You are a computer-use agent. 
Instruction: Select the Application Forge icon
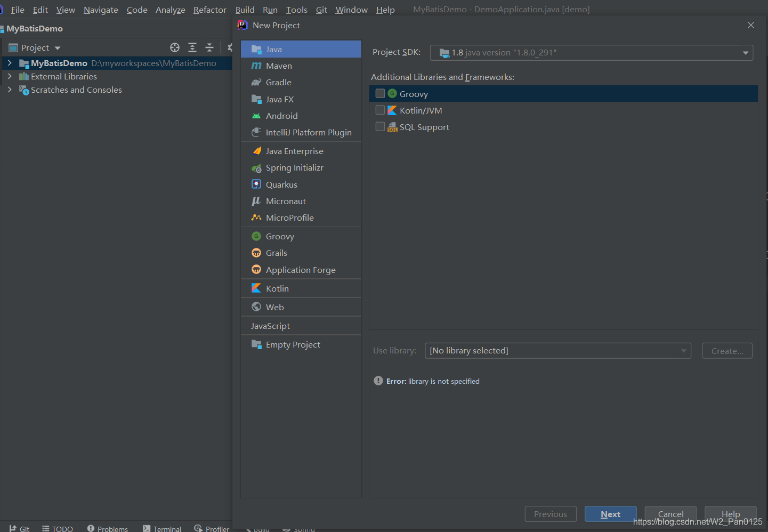tap(256, 270)
